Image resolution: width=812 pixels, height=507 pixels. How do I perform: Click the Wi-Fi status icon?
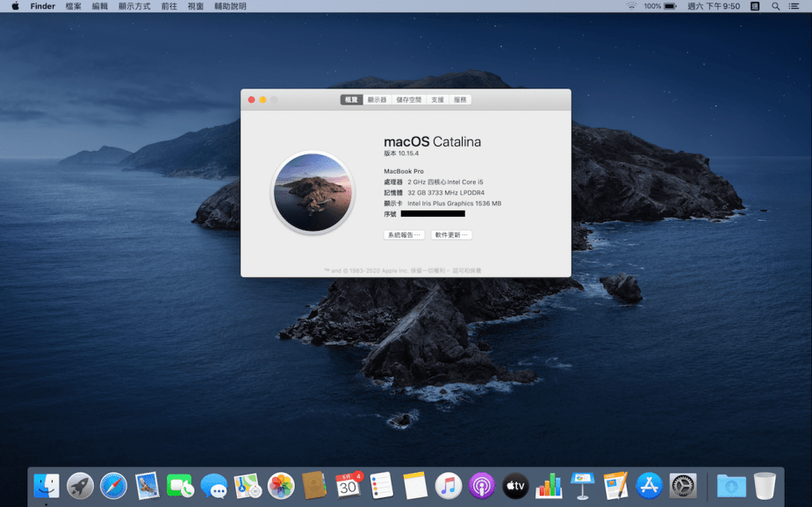click(631, 6)
